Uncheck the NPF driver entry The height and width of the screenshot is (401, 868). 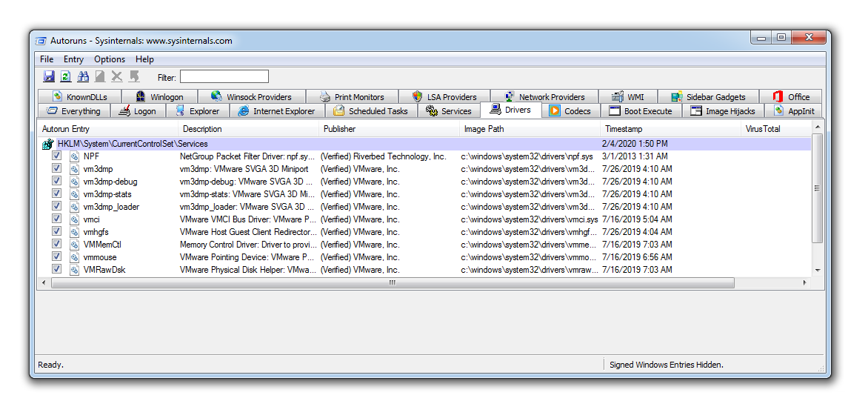pos(57,156)
